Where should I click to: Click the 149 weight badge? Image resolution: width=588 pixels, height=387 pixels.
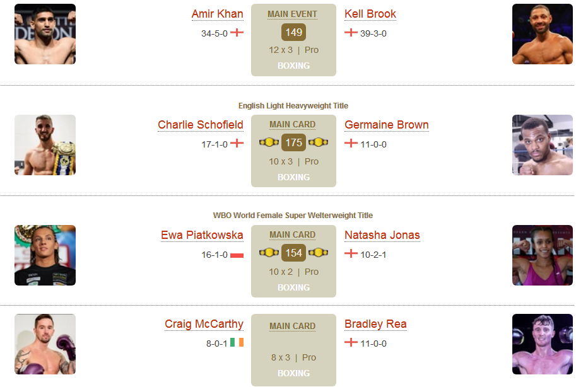(x=293, y=32)
